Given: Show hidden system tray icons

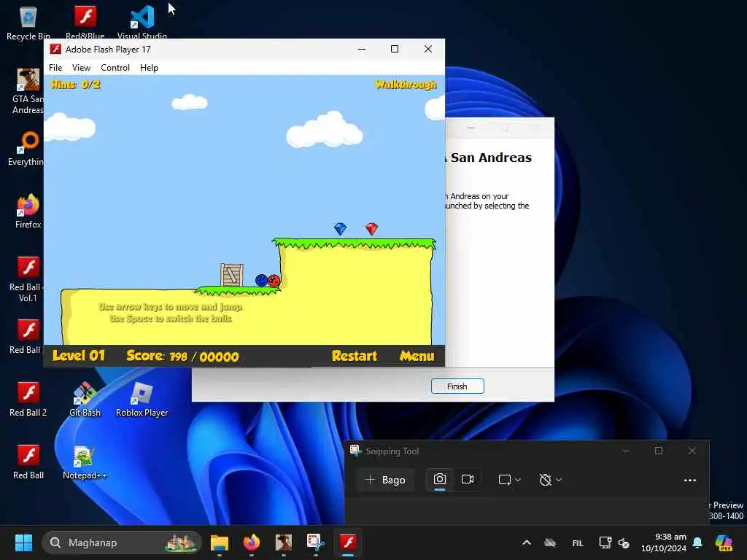Looking at the screenshot, I should coord(527,542).
